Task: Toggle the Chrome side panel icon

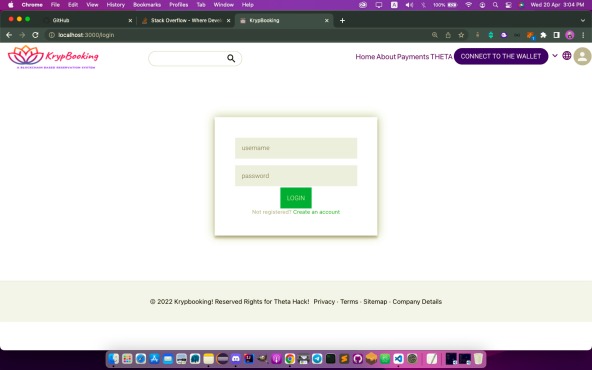Action: [557, 35]
